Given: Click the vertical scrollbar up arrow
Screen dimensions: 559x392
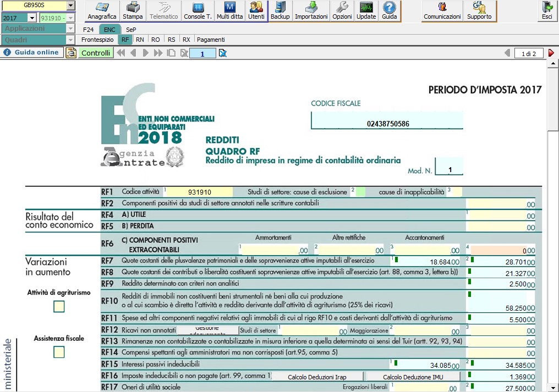Looking at the screenshot, I should tap(553, 64).
